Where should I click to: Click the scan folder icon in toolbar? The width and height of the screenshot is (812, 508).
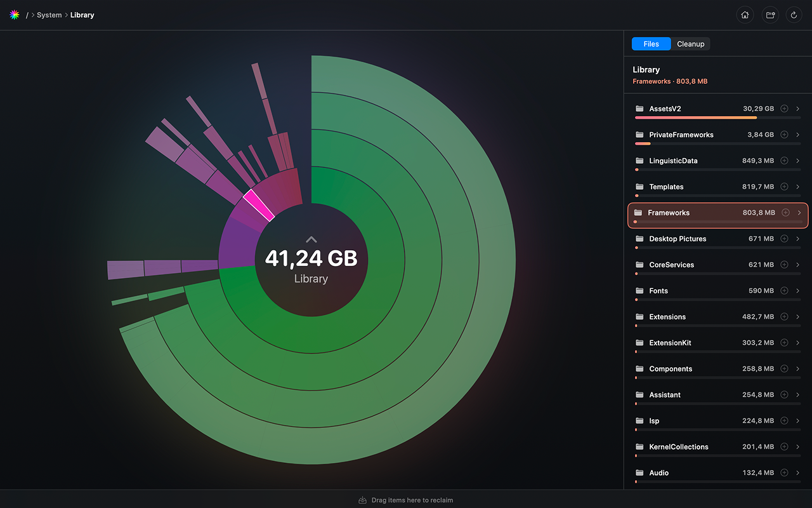(770, 15)
